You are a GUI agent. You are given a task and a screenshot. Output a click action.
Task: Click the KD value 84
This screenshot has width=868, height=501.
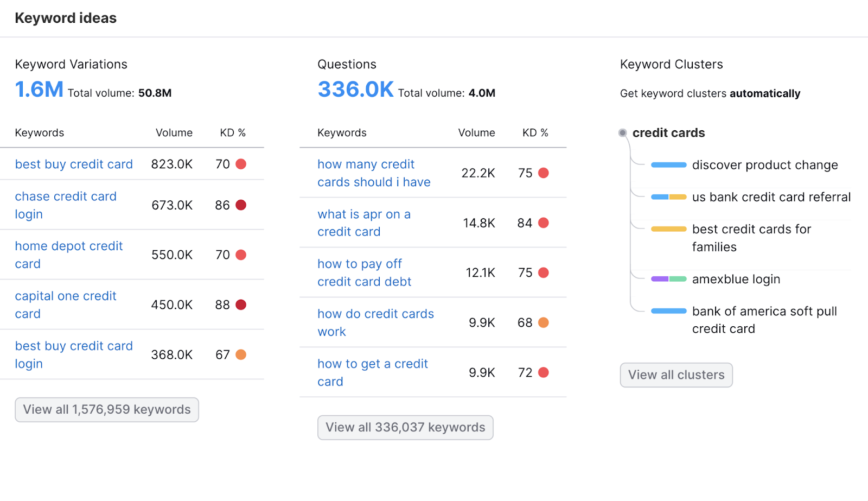[x=525, y=223]
